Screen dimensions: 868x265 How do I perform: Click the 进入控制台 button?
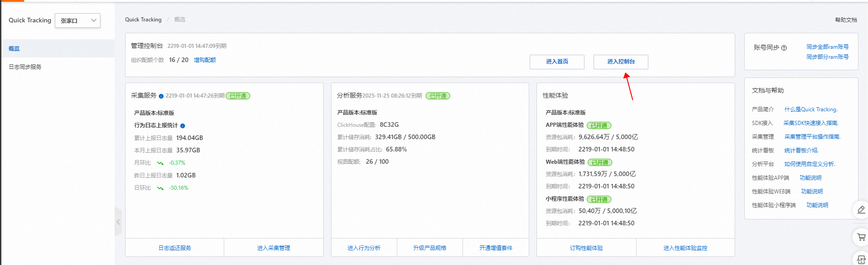[x=621, y=62]
